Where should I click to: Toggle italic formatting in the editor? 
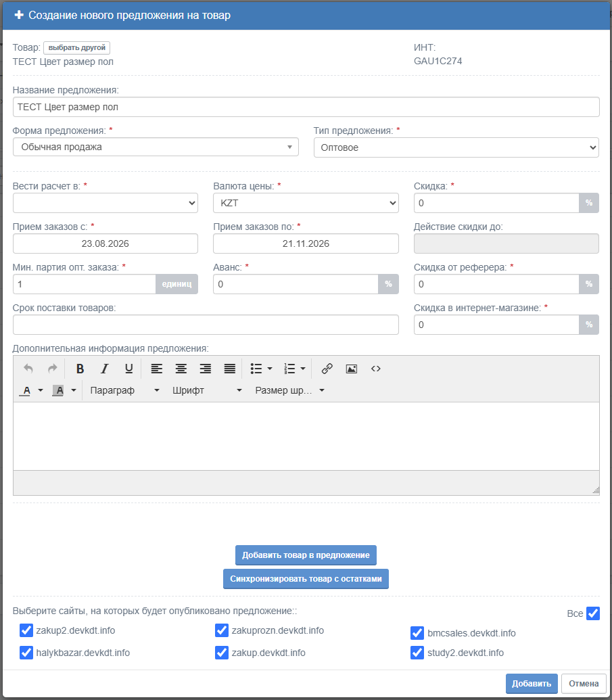click(x=104, y=369)
